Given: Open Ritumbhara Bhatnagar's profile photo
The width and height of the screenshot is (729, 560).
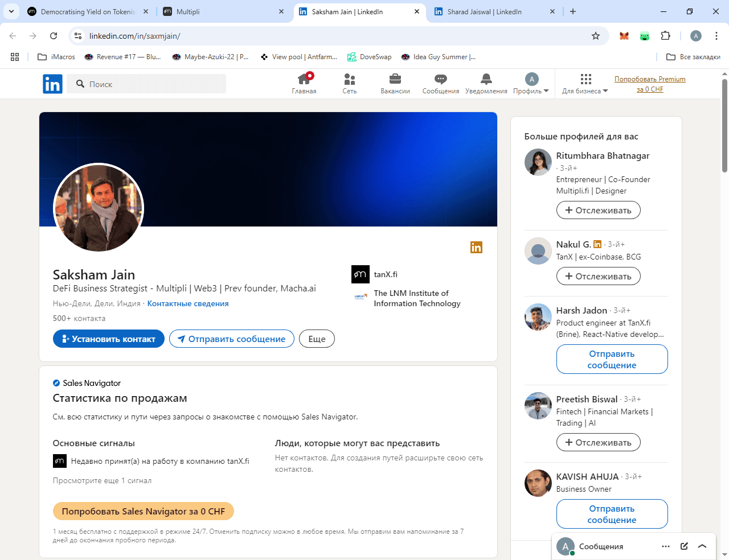Looking at the screenshot, I should 538,162.
